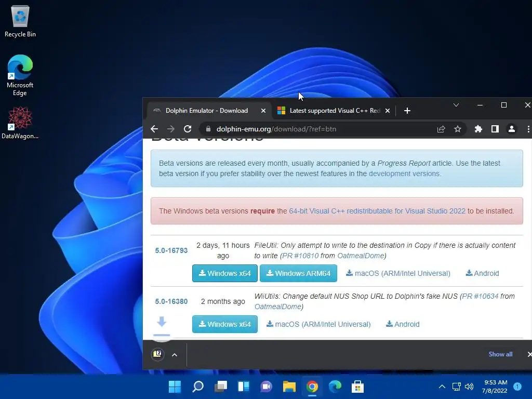This screenshot has width=532, height=399.
Task: Switch to Latest supported Visual C++ tab
Action: (x=334, y=111)
